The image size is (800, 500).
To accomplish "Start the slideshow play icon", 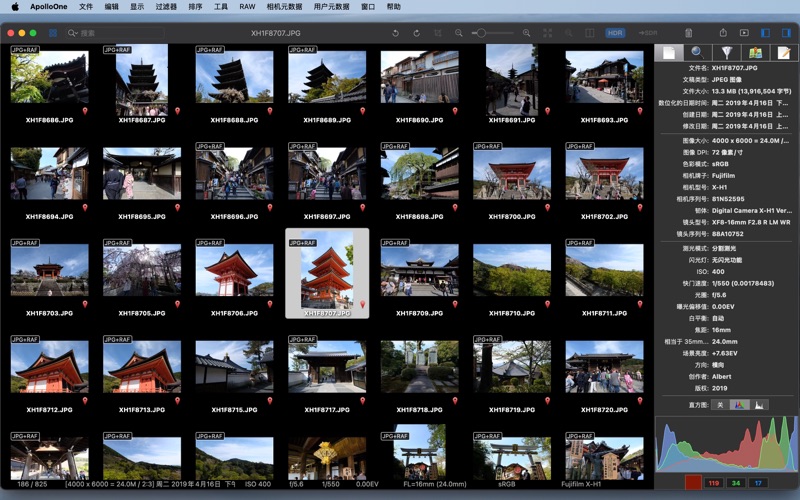I will pyautogui.click(x=744, y=33).
